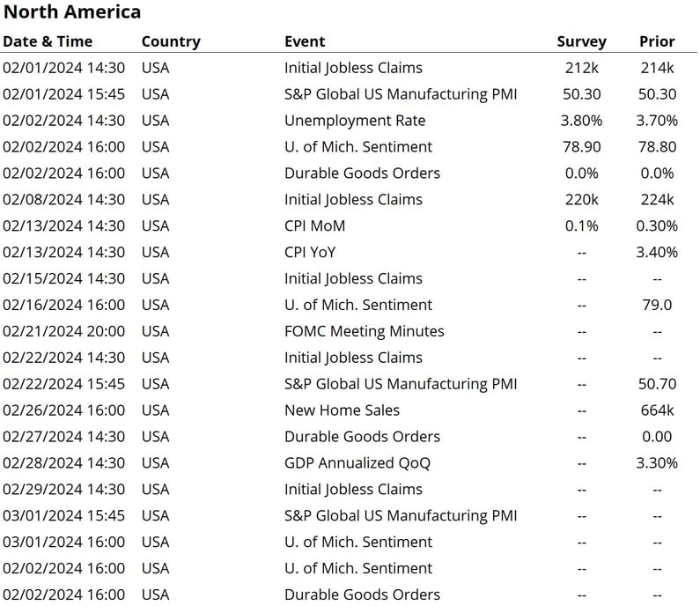Image resolution: width=700 pixels, height=613 pixels.
Task: Click the CPI MoM event
Action: pyautogui.click(x=314, y=226)
